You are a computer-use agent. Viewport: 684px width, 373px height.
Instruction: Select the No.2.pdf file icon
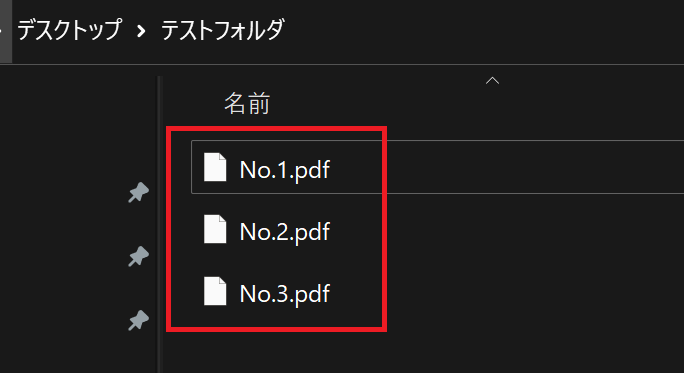215,229
